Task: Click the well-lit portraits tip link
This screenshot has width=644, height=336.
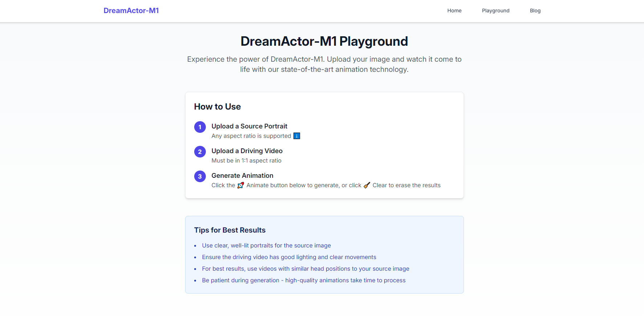Action: pyautogui.click(x=266, y=245)
